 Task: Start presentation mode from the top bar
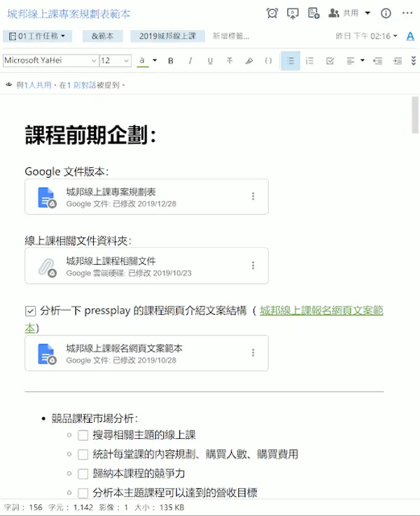pyautogui.click(x=293, y=13)
